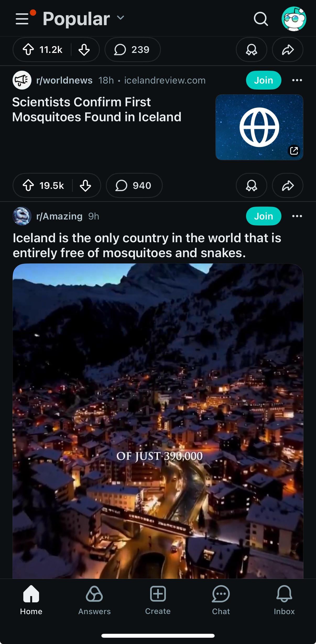Downvote the worldnews mosquitoes post
This screenshot has height=644, width=316.
85,186
